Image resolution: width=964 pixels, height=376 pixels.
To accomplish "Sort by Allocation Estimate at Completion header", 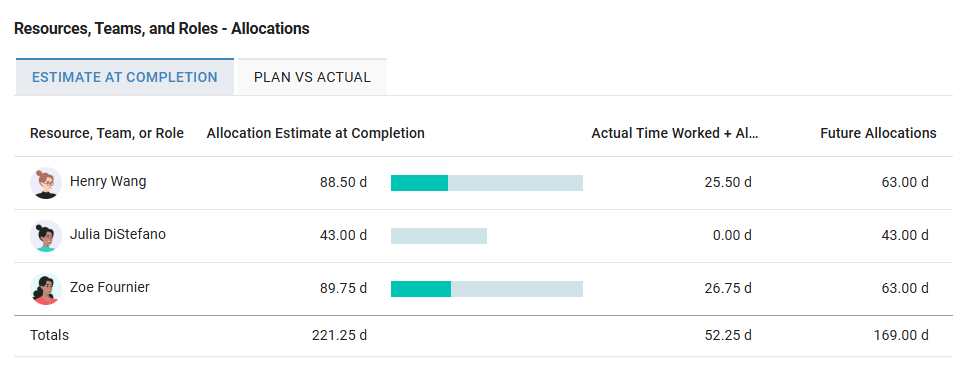I will [x=316, y=133].
